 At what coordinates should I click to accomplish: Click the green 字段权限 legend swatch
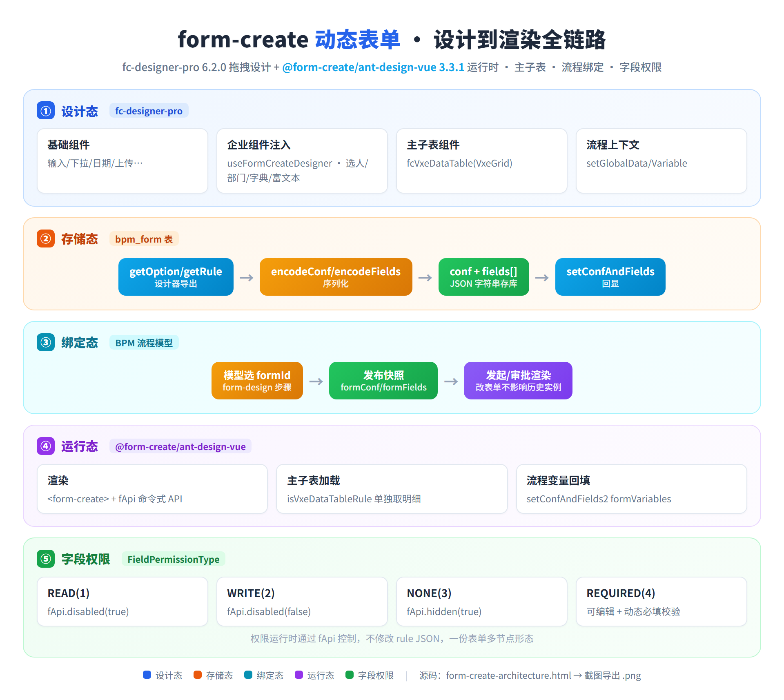(x=350, y=675)
